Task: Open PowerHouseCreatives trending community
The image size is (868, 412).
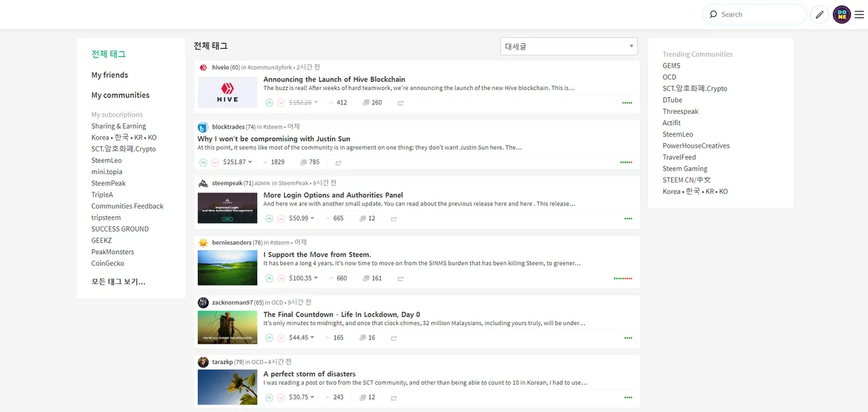Action: click(x=696, y=146)
